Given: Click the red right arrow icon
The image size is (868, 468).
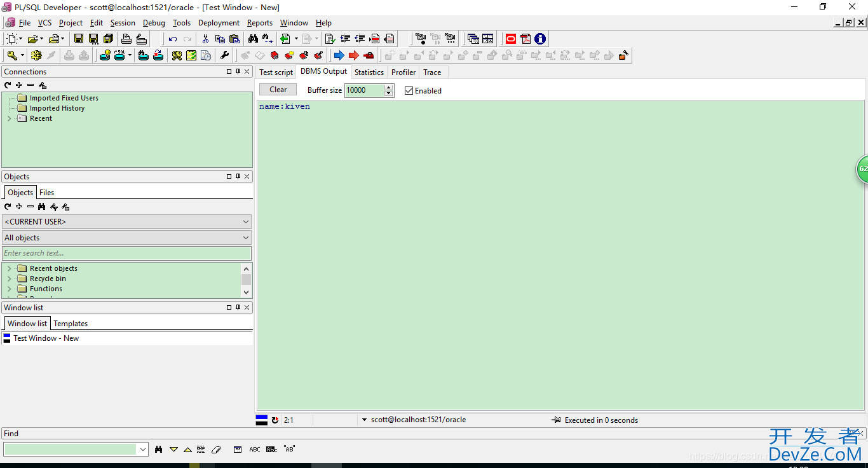Looking at the screenshot, I should [x=354, y=55].
